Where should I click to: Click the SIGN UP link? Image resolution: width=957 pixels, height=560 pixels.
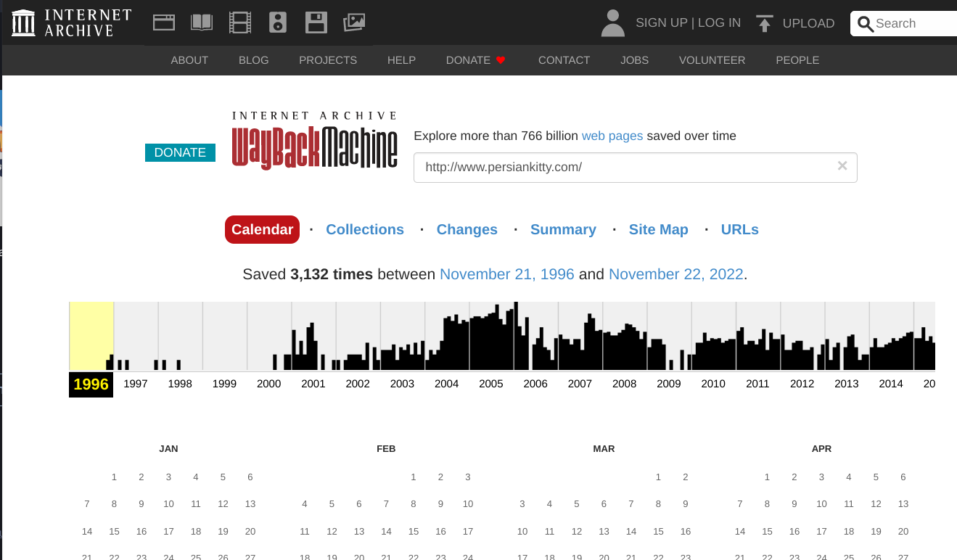(x=661, y=22)
